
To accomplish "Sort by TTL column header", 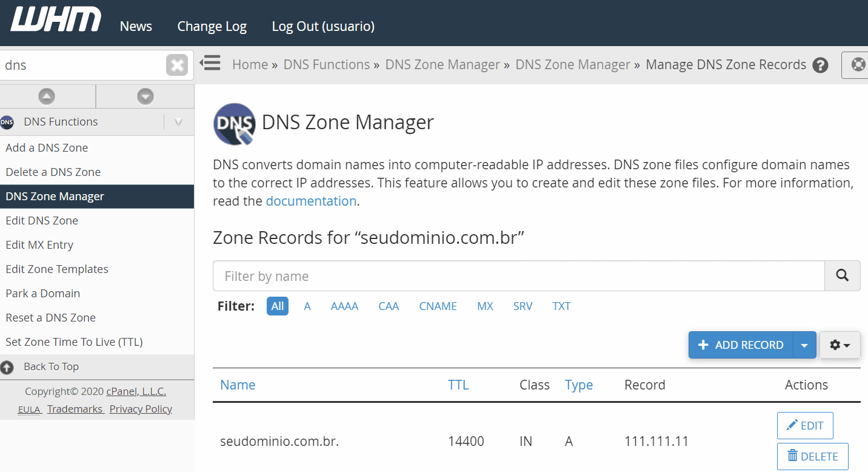I will (x=458, y=385).
